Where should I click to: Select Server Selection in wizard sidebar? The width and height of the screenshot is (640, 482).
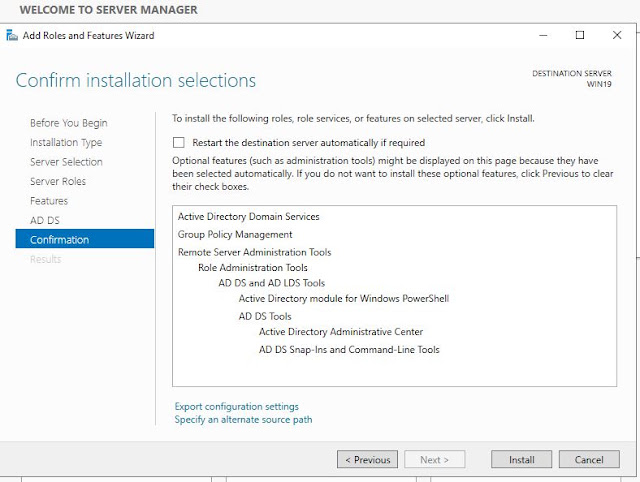66,162
